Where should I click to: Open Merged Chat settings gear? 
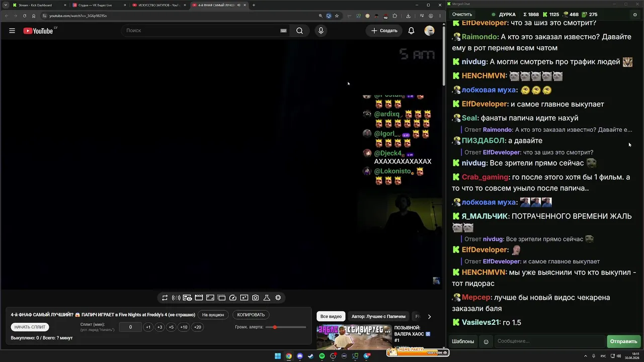[x=635, y=15]
